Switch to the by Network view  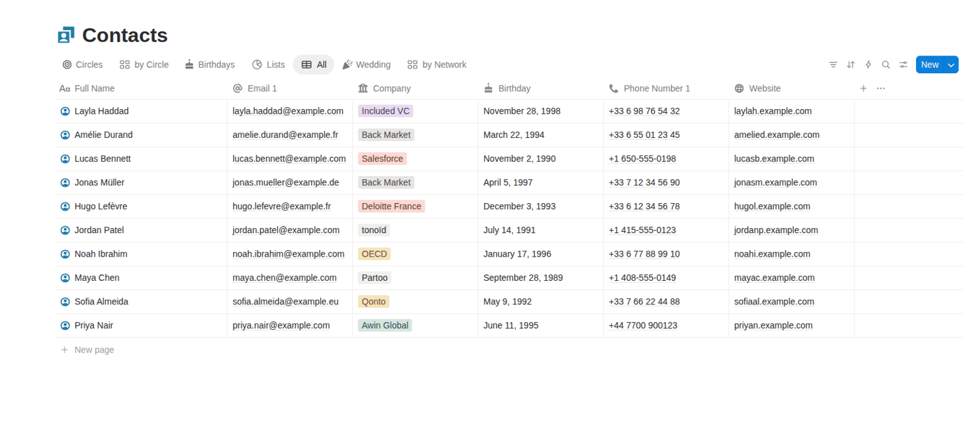tap(436, 65)
